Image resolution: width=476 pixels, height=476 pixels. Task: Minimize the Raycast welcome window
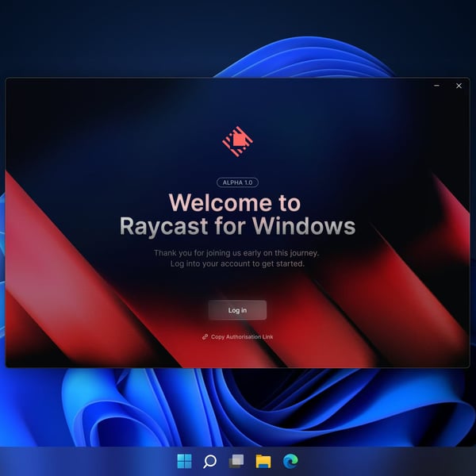(x=436, y=86)
